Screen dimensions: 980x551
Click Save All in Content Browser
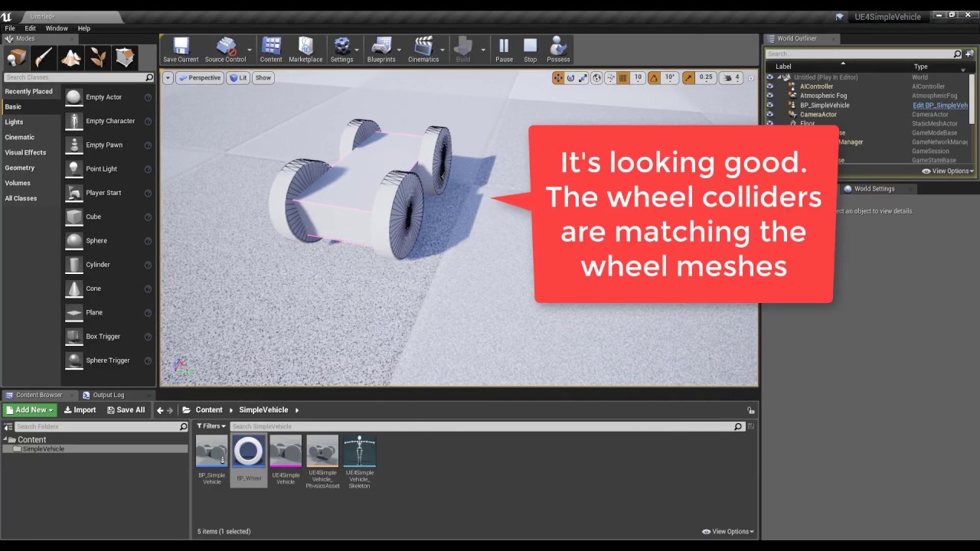point(126,410)
